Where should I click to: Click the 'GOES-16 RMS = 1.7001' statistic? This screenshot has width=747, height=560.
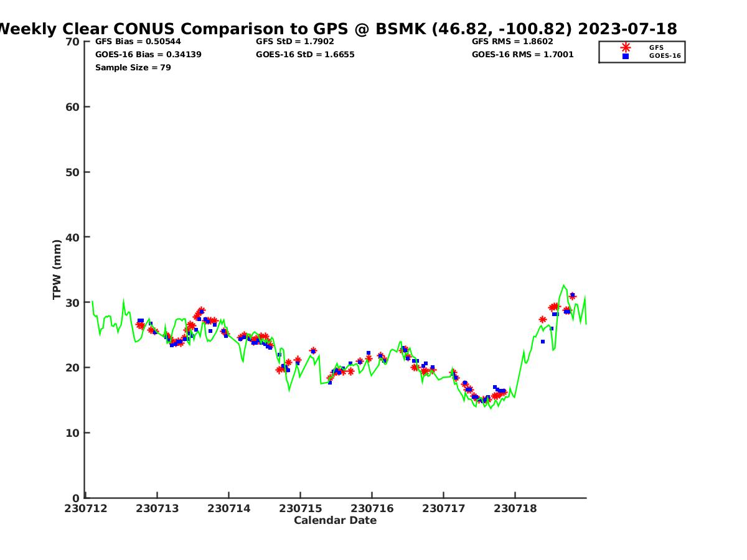coord(523,55)
